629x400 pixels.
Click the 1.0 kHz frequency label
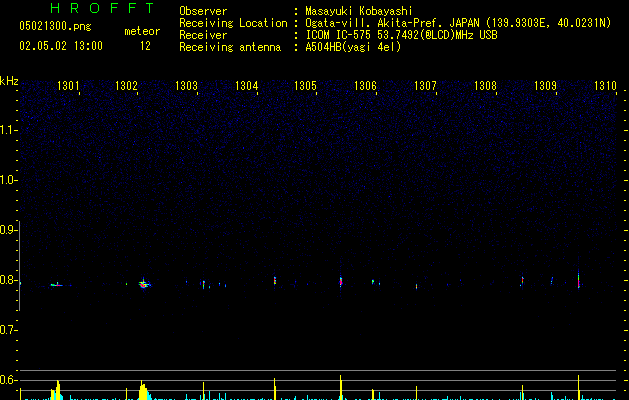coord(8,180)
